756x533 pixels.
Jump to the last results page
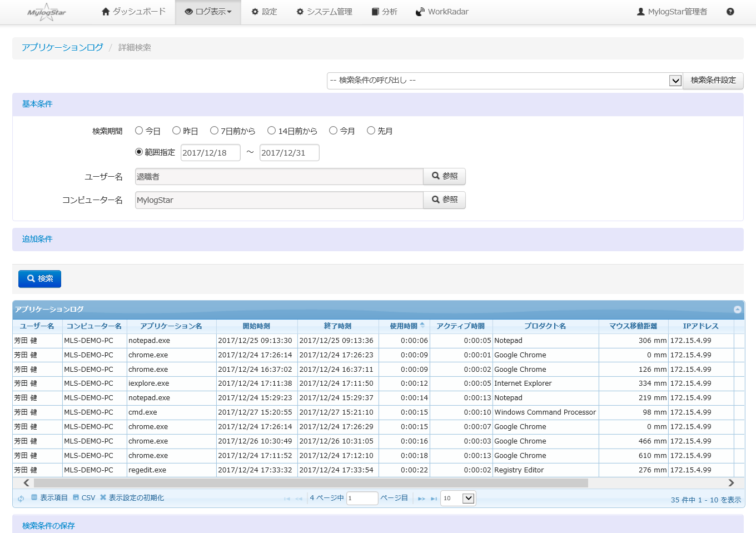434,499
